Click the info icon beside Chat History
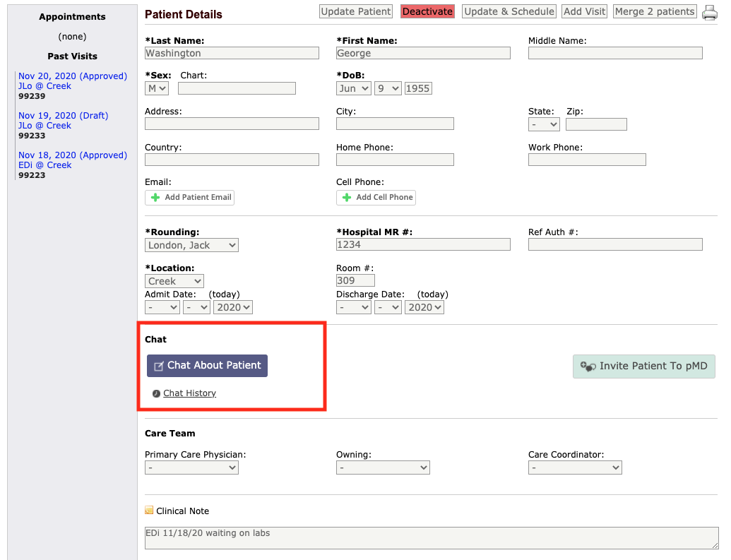The width and height of the screenshot is (731, 560). (x=157, y=393)
